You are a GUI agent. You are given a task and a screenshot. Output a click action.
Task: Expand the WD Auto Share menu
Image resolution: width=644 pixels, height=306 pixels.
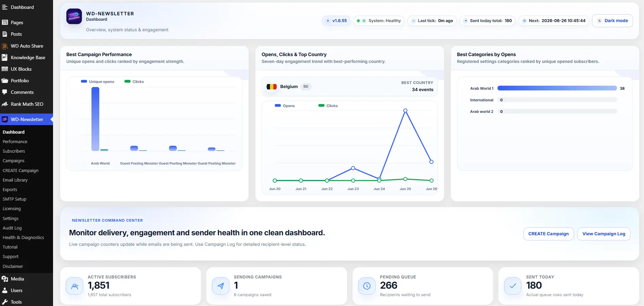tap(27, 46)
